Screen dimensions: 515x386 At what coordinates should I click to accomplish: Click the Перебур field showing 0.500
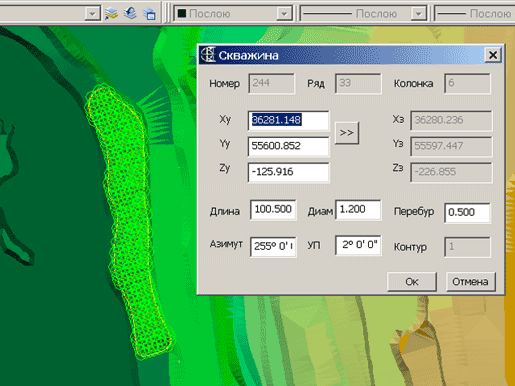pos(467,213)
